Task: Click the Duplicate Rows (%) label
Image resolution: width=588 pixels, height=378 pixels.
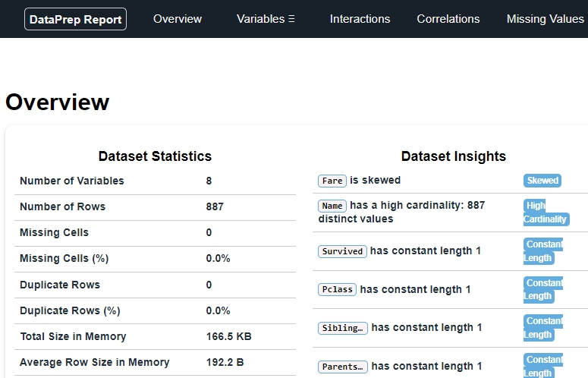Action: (70, 310)
